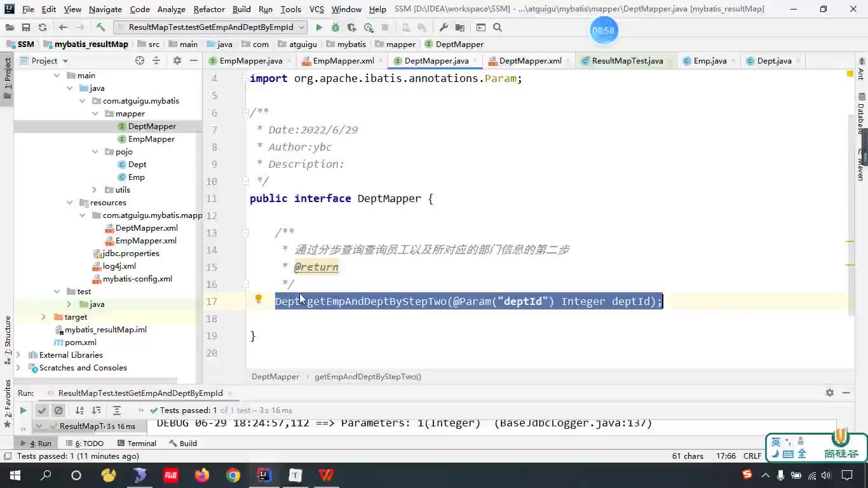The height and width of the screenshot is (488, 868).
Task: Toggle Show Ignored tests button
Action: [x=58, y=410]
